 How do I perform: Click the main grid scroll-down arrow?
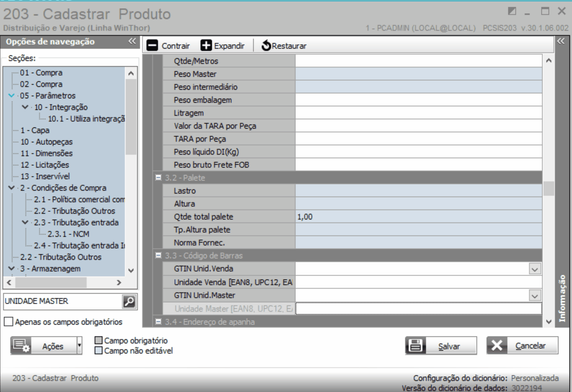(548, 321)
